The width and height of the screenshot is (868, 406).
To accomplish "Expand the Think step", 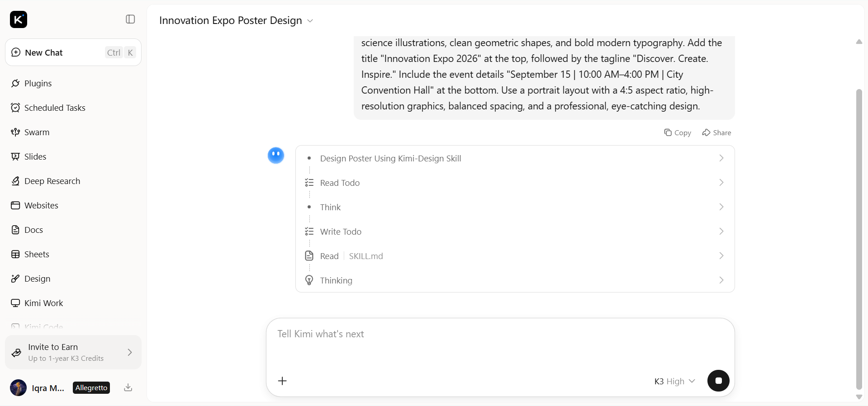I will [515, 207].
